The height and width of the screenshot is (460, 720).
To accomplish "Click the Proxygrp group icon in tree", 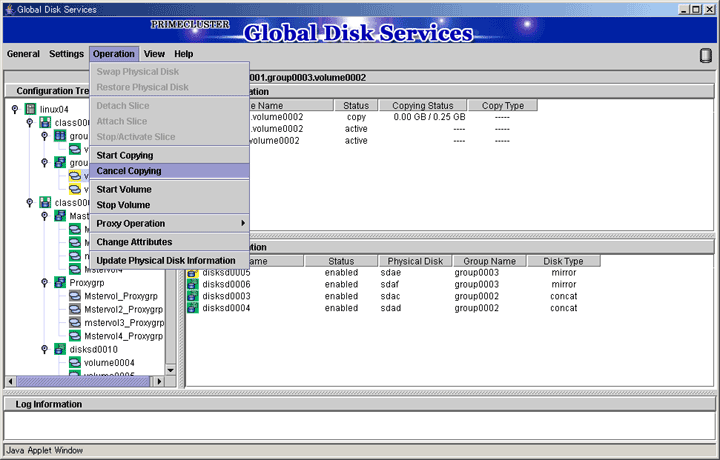I will (60, 282).
